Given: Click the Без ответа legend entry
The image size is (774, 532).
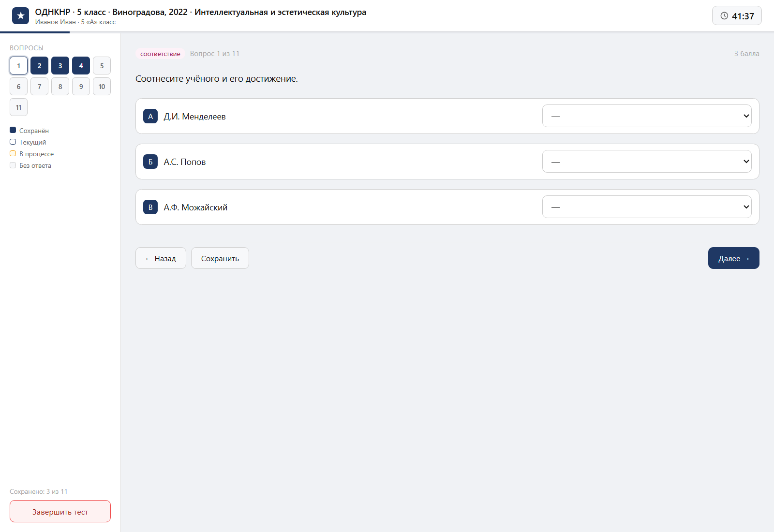Looking at the screenshot, I should 30,165.
